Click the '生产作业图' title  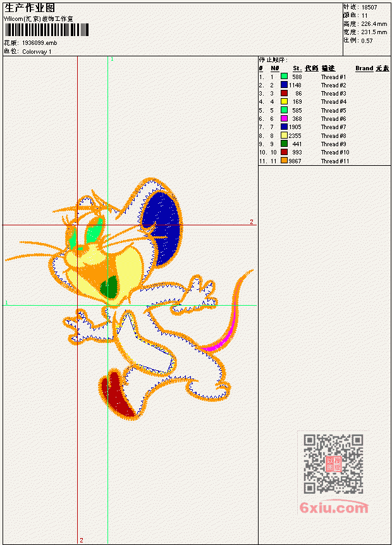[x=30, y=8]
